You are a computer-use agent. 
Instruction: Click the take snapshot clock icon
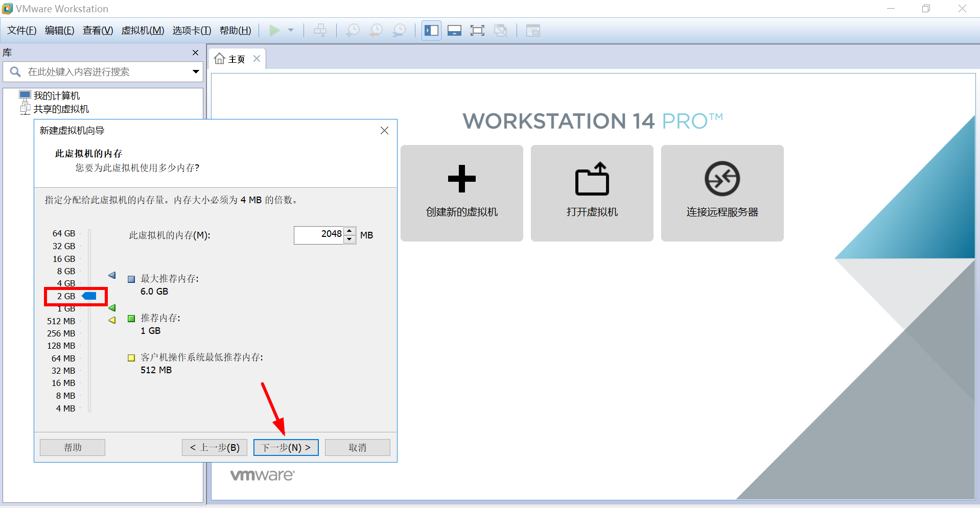tap(353, 31)
